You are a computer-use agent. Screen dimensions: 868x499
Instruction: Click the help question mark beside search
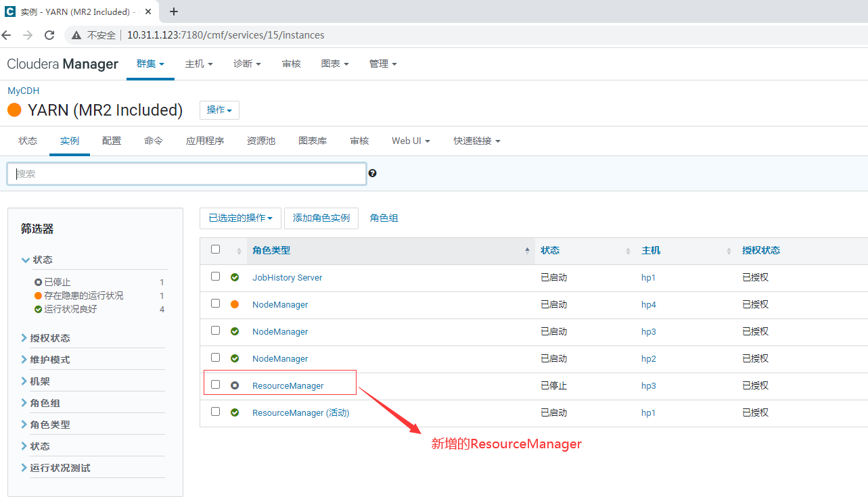tap(373, 173)
